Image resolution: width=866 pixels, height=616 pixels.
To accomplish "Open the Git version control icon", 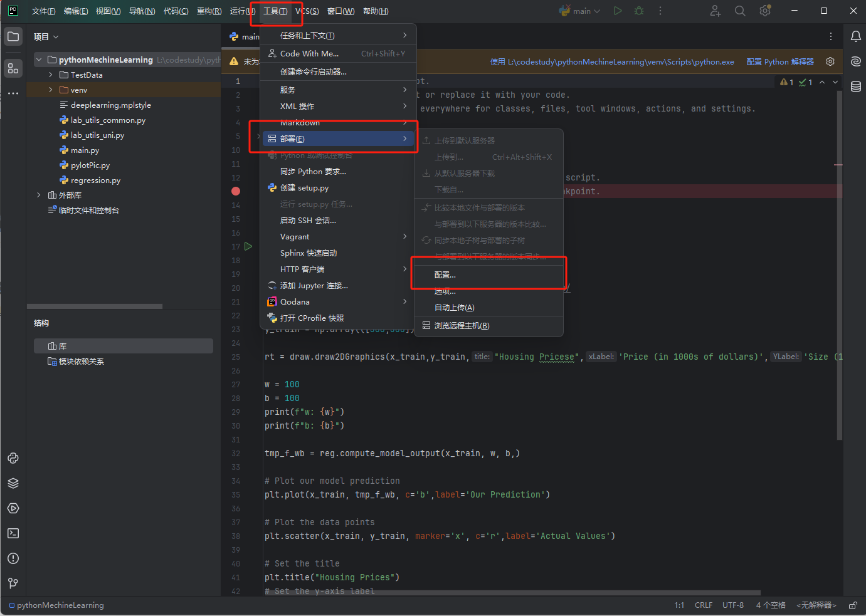I will (13, 583).
